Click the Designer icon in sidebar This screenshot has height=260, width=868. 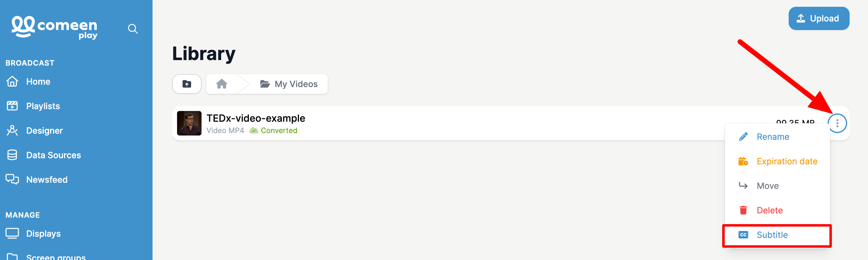[x=12, y=131]
